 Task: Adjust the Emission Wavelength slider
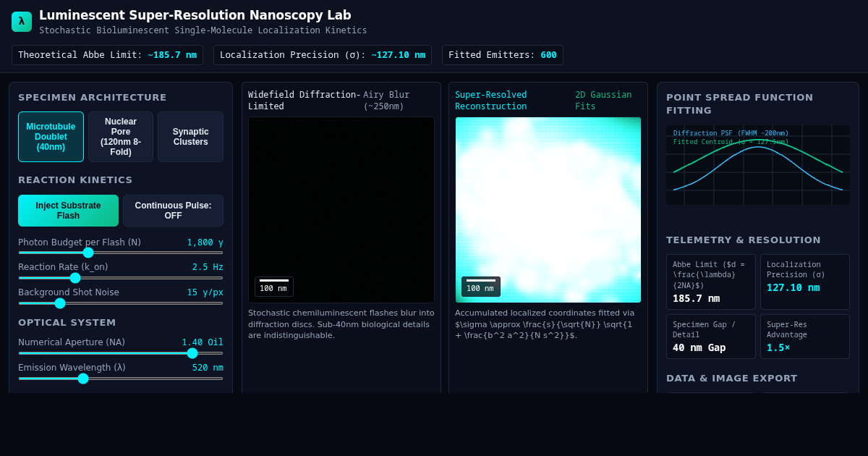pyautogui.click(x=121, y=379)
